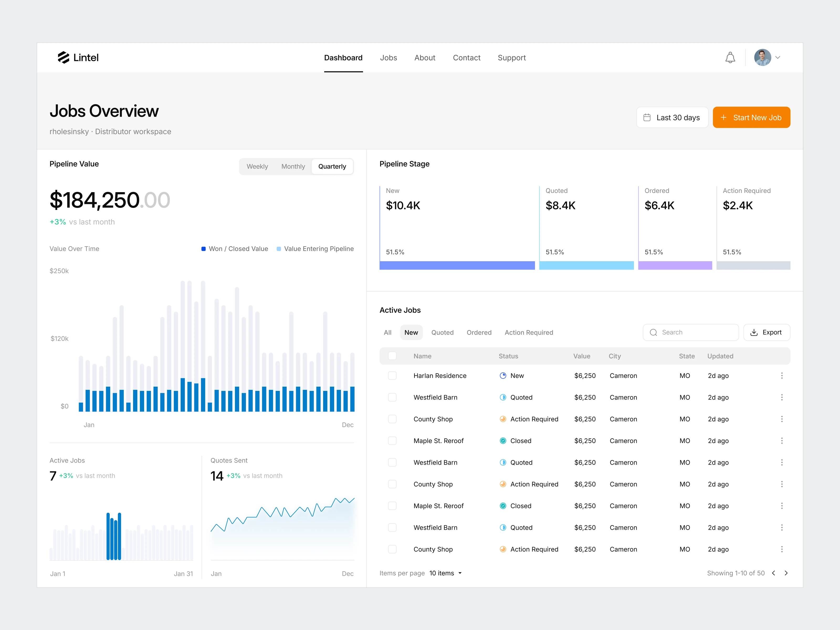Filter active jobs by Action Required tab
Screen dimensions: 840x630
tap(529, 332)
